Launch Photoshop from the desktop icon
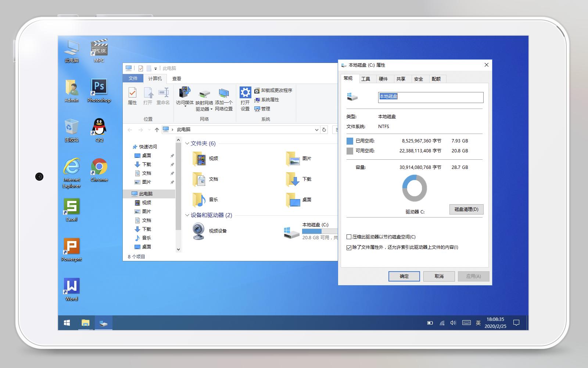 pyautogui.click(x=98, y=88)
